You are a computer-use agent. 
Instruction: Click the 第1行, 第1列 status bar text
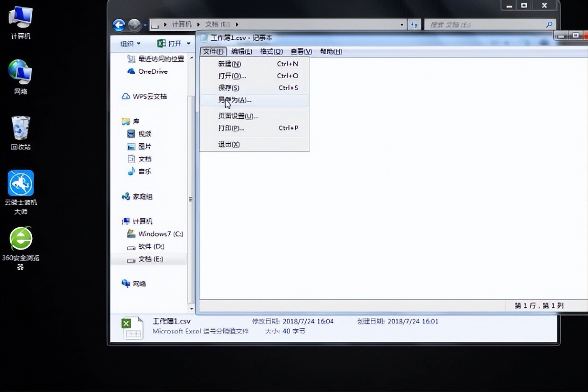click(x=539, y=306)
